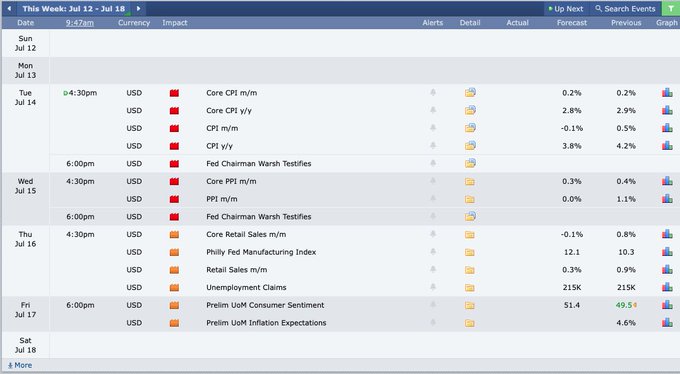Expand detail folder for PPI m/m
Viewport: 680px width, 374px height.
coord(470,199)
